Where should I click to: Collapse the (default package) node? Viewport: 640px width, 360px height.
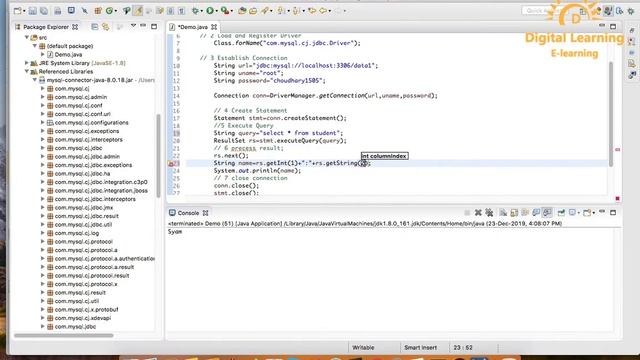(x=35, y=46)
